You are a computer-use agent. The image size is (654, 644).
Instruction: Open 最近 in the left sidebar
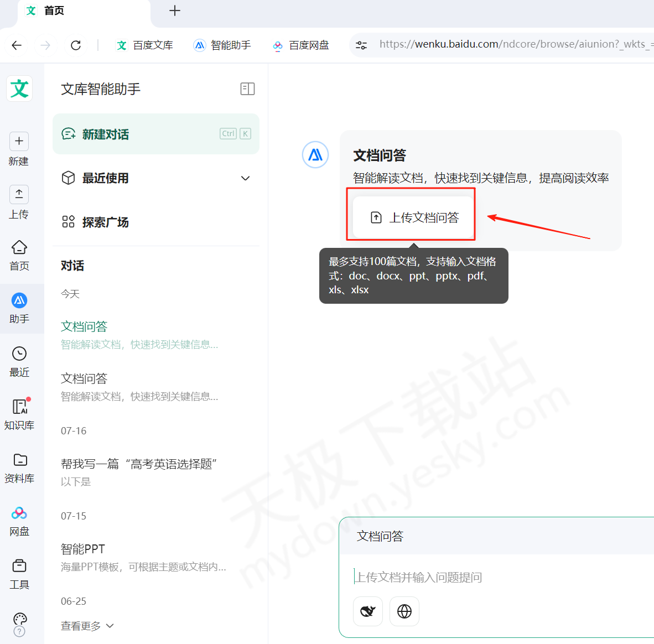point(19,362)
